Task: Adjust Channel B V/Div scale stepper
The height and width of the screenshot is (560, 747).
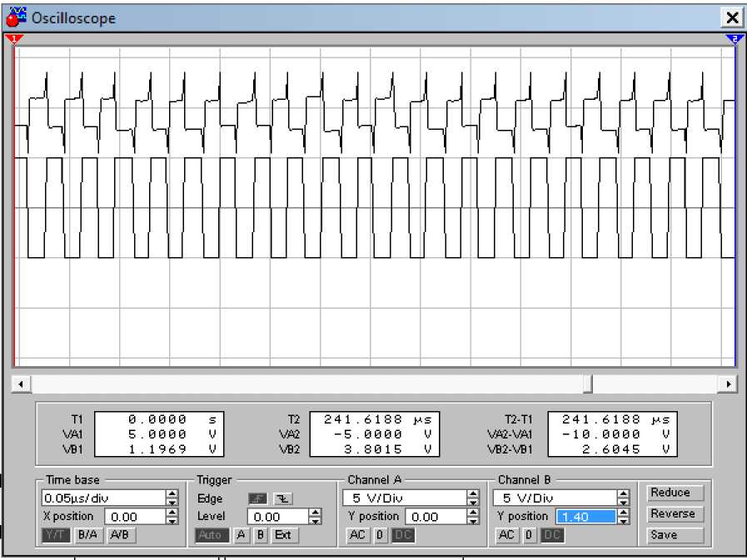Action: pyautogui.click(x=623, y=498)
